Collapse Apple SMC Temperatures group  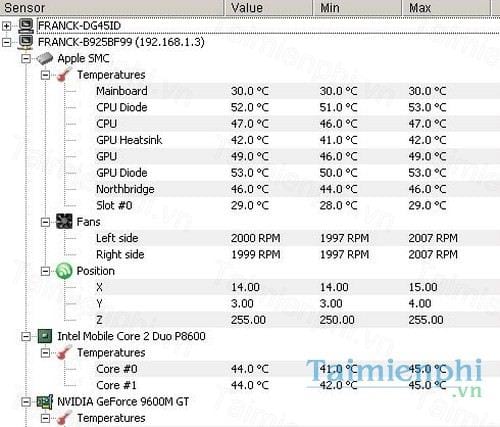45,75
